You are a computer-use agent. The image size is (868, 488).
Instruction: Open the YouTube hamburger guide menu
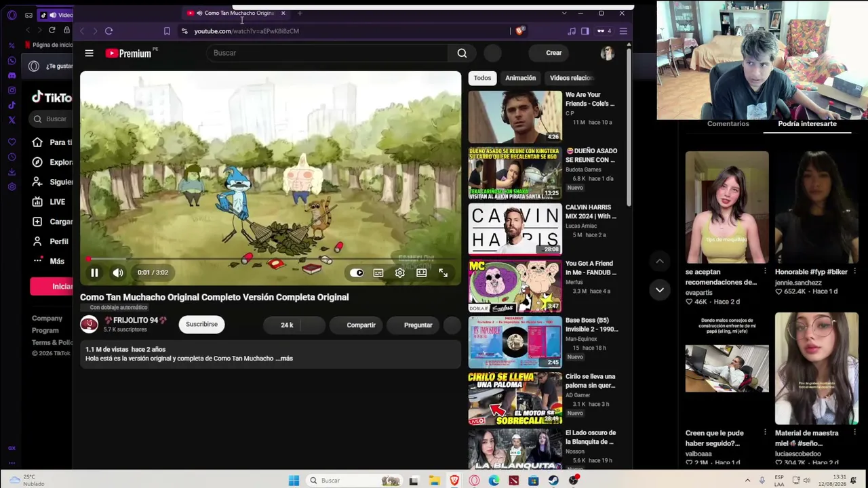[89, 53]
